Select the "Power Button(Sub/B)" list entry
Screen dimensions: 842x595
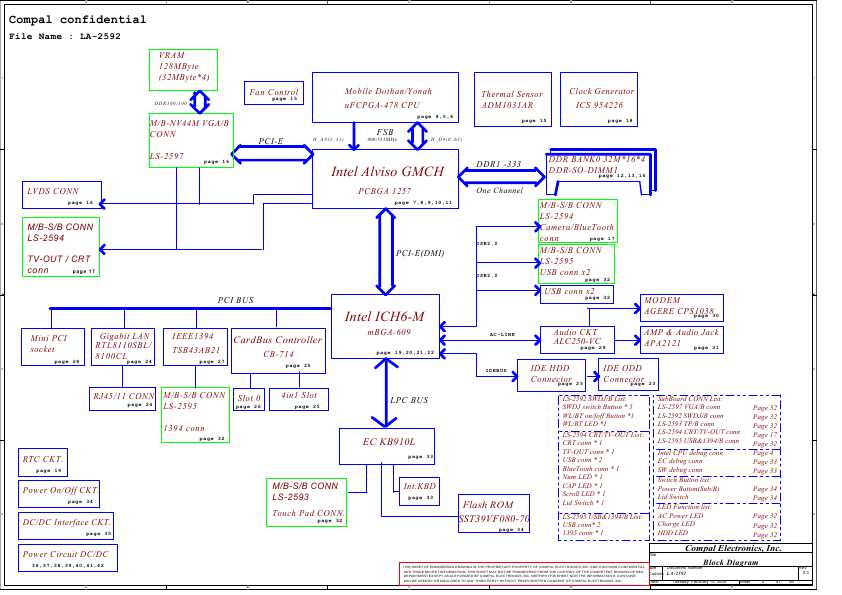(x=688, y=489)
